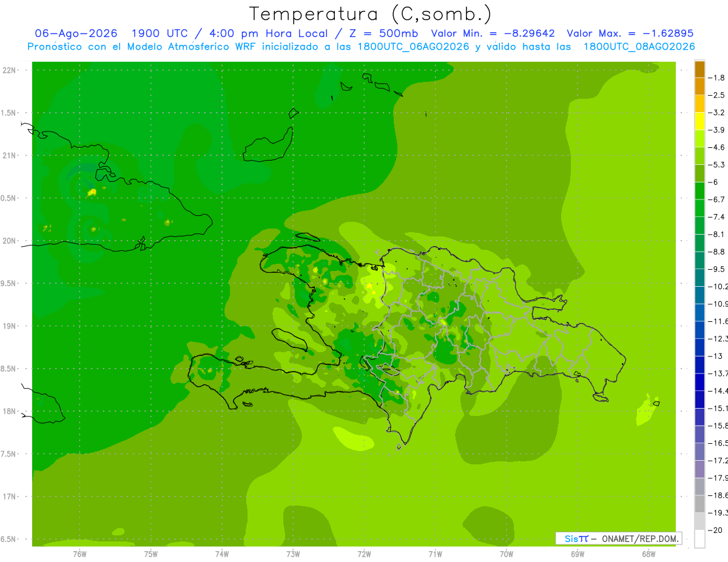
Task: Click the "73W" longitude axis label
Action: [293, 554]
